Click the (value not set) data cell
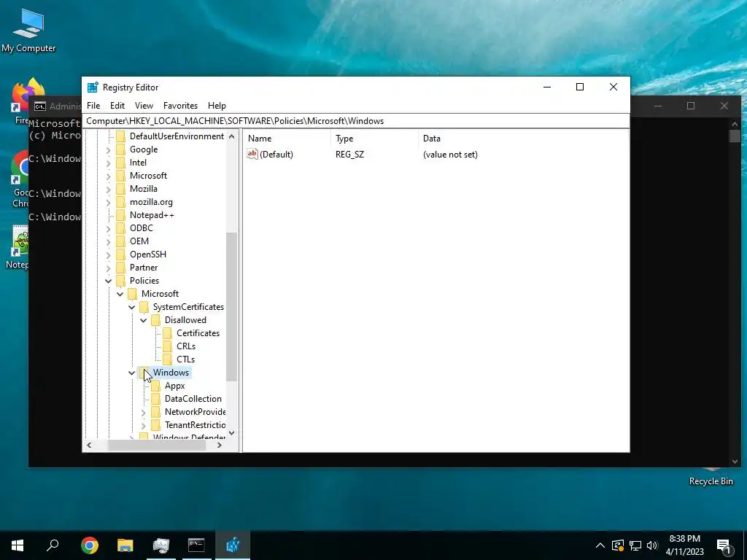This screenshot has width=747, height=560. click(x=450, y=155)
